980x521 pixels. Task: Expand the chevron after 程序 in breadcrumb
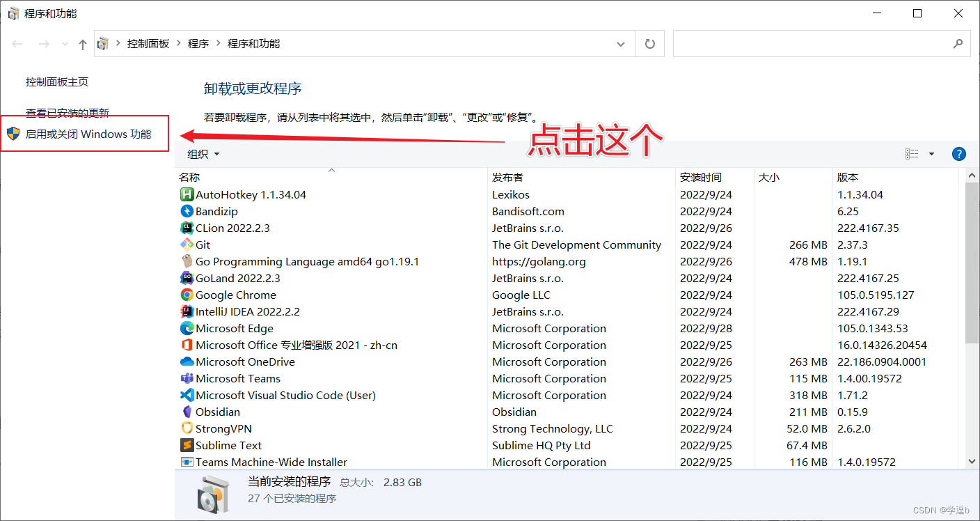[218, 44]
